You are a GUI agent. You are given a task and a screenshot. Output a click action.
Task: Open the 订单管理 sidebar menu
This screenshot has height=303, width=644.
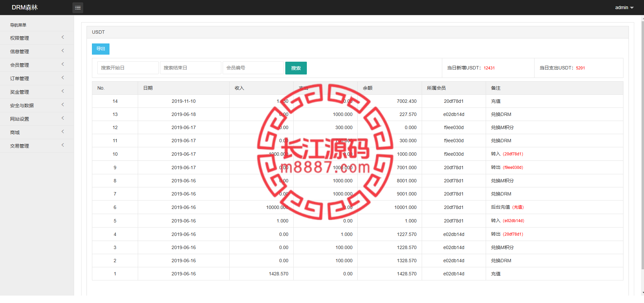(37, 79)
